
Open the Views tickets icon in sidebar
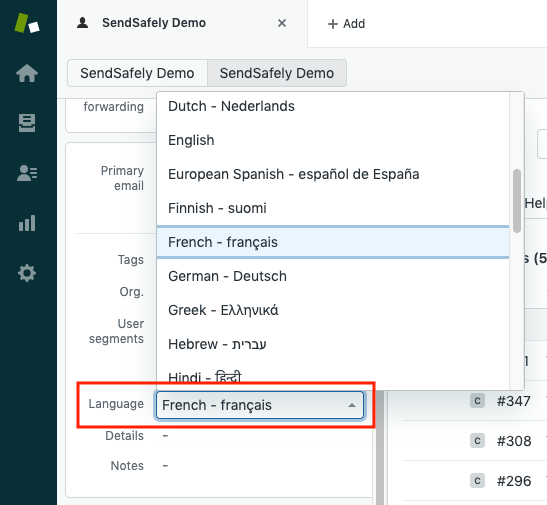tap(27, 123)
